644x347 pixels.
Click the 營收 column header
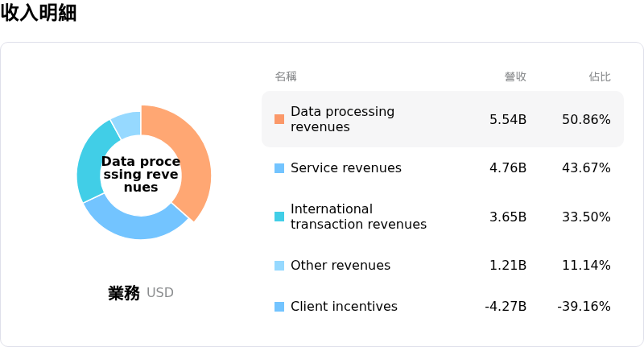(x=515, y=76)
